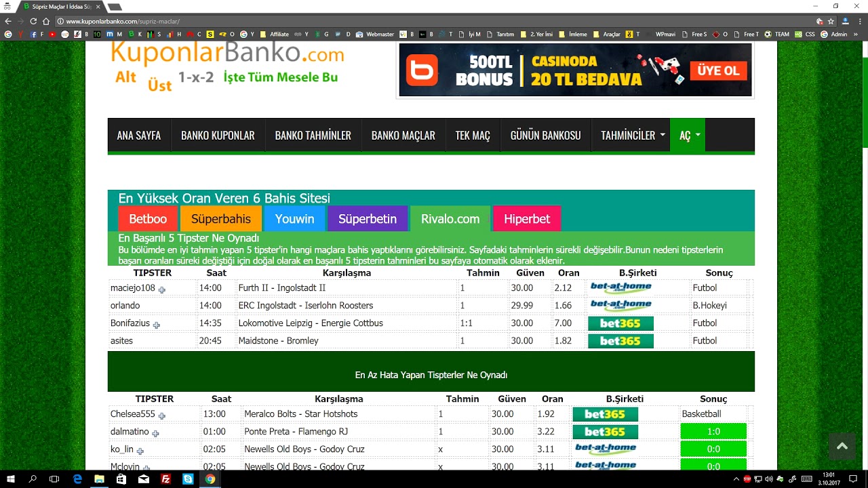
Task: Click 'ERC Ingolstadt - Iserlohn Roosters' match
Action: pyautogui.click(x=306, y=306)
